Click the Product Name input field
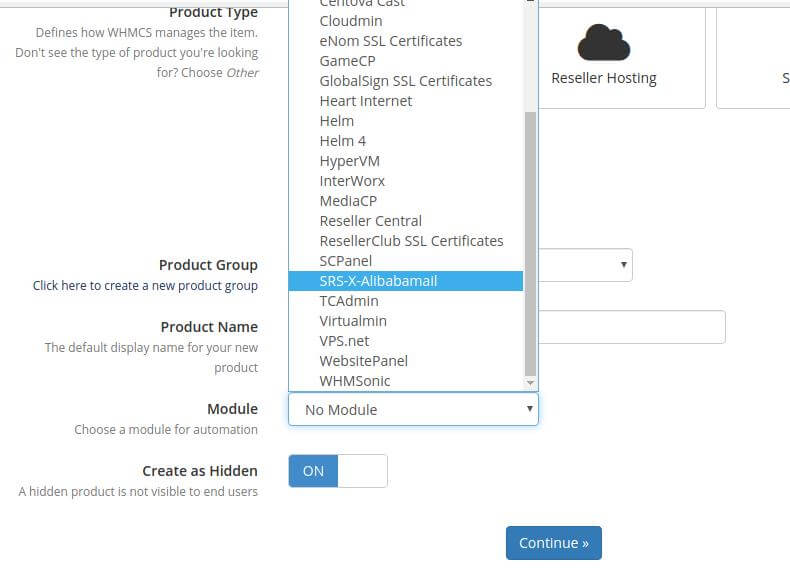The height and width of the screenshot is (583, 790). (632, 327)
